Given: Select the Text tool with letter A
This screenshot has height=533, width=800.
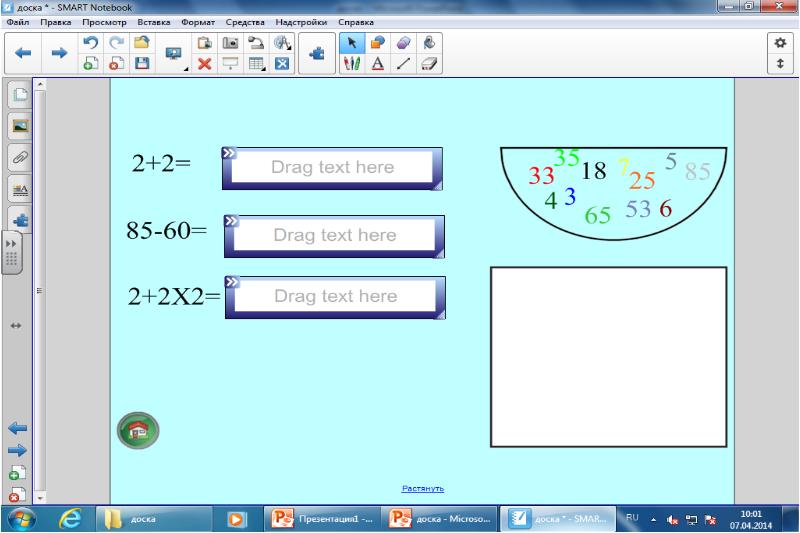Looking at the screenshot, I should (378, 63).
